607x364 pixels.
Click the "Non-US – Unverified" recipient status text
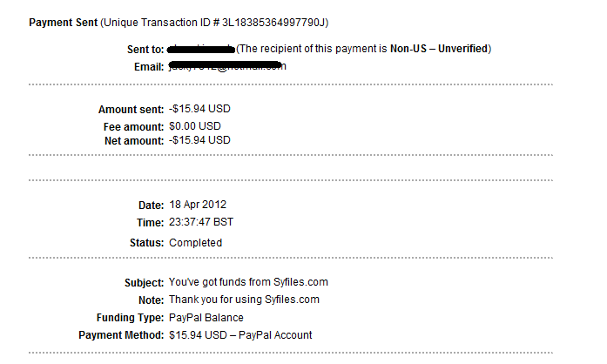point(441,49)
